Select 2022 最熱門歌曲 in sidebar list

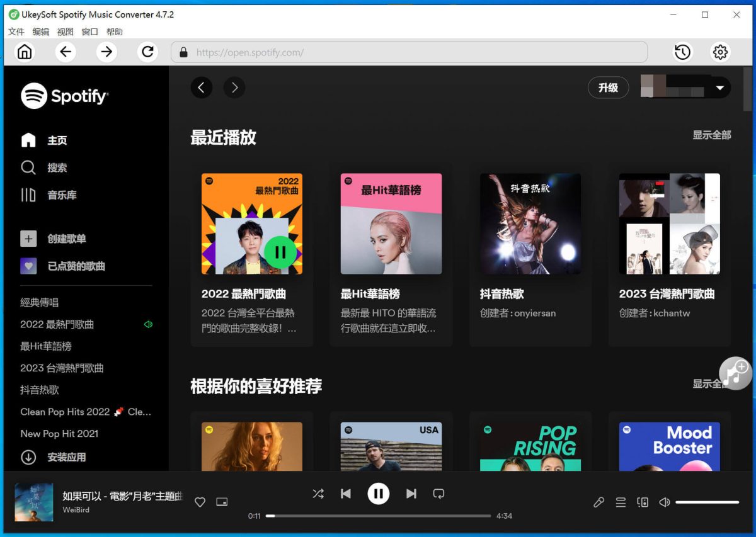pyautogui.click(x=57, y=325)
